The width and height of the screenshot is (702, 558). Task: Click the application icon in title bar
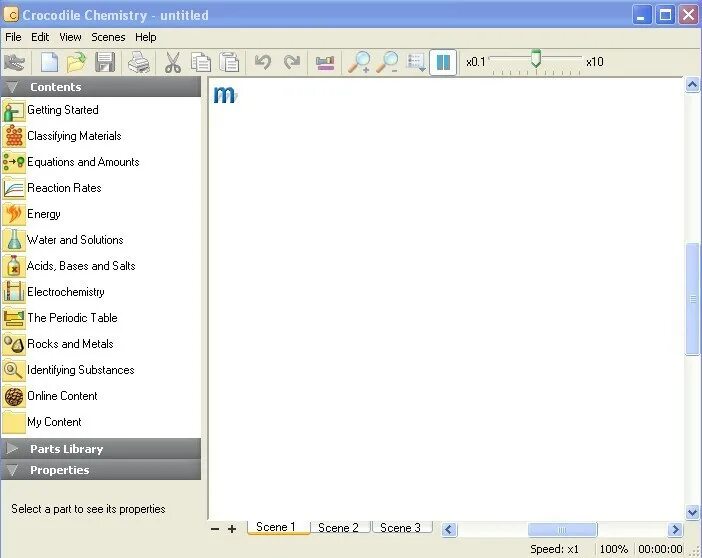11,15
